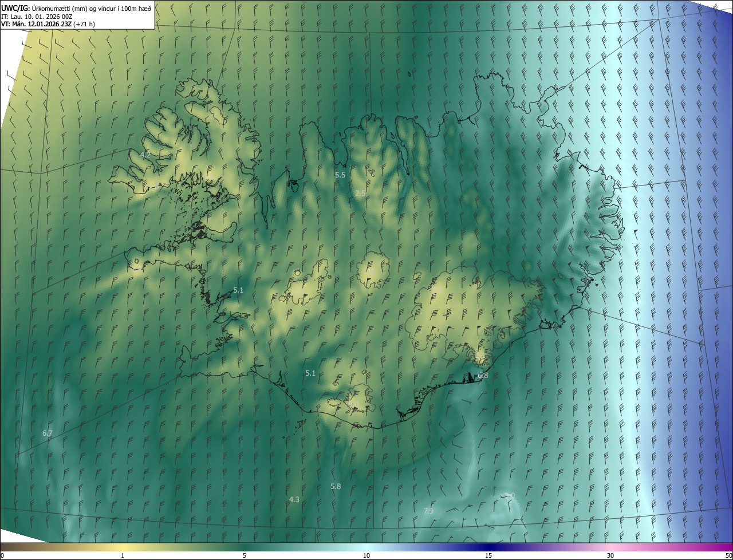Click the 9.0 value in the southern sea
The width and height of the screenshot is (733, 560).
pyautogui.click(x=510, y=496)
